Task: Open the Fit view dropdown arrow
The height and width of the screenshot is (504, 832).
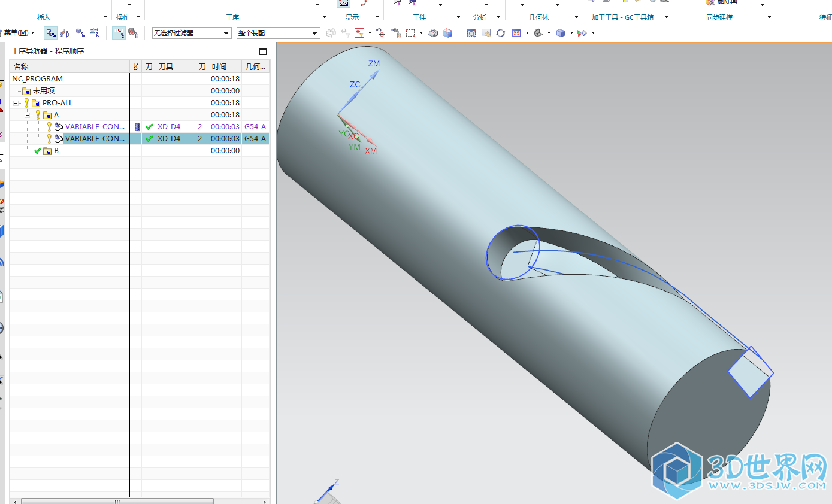Action: click(x=527, y=33)
